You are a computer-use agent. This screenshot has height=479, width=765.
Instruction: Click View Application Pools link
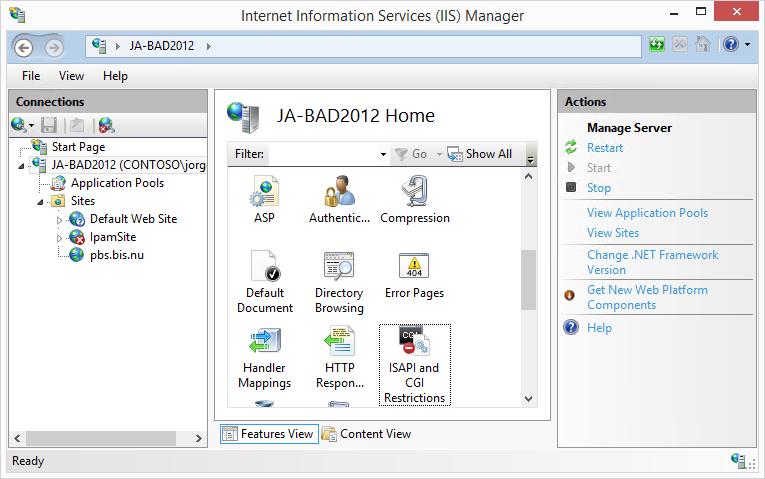(x=647, y=213)
